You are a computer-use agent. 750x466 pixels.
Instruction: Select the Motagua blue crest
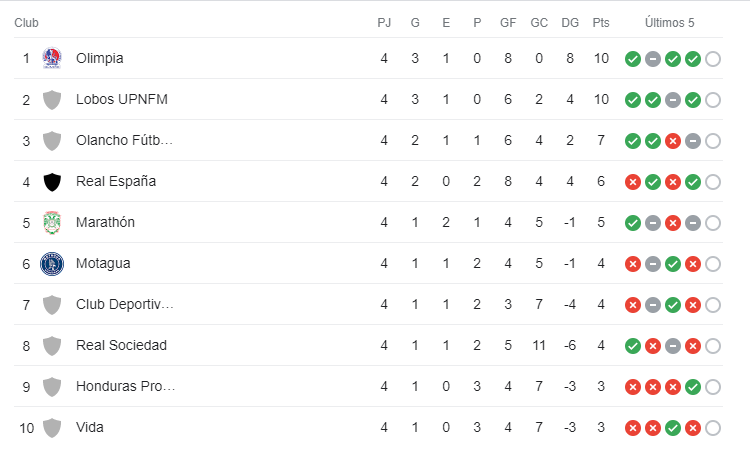[x=52, y=263]
